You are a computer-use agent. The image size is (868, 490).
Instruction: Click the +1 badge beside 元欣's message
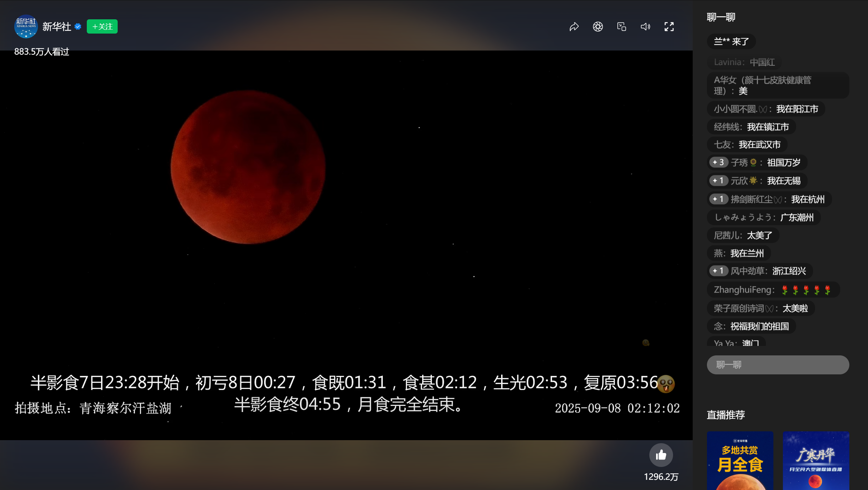[718, 180]
